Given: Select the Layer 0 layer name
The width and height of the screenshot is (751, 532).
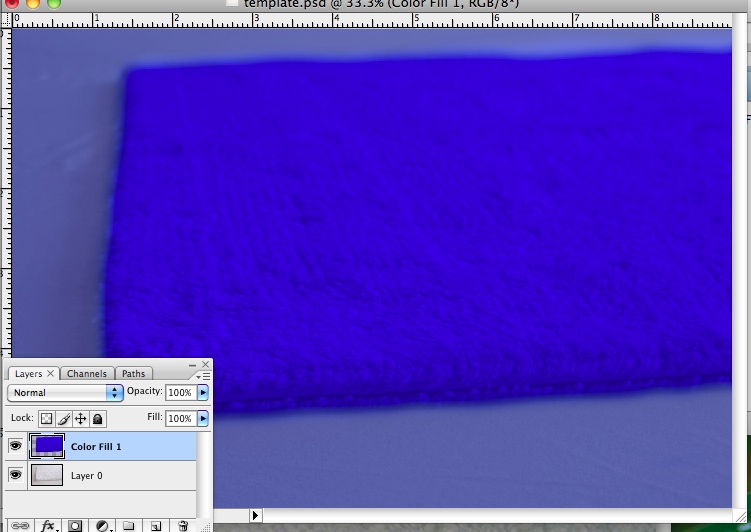Looking at the screenshot, I should pos(87,476).
